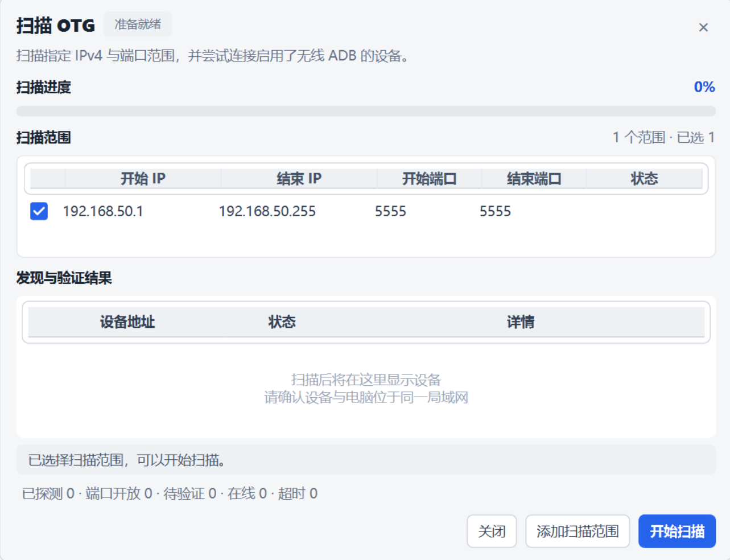Select the 开始端口 column header
The width and height of the screenshot is (730, 560).
(x=430, y=179)
